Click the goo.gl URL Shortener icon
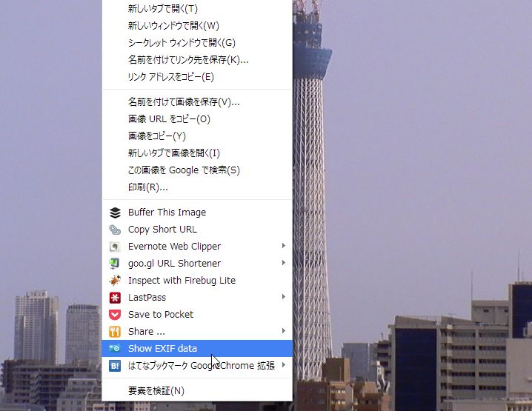Screen dimensions: 532x411 pyautogui.click(x=115, y=264)
